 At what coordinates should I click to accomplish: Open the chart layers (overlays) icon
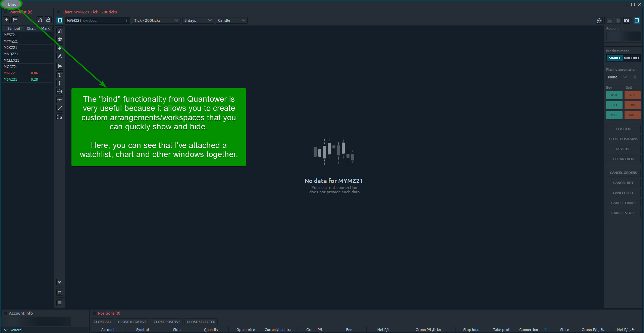click(x=60, y=39)
